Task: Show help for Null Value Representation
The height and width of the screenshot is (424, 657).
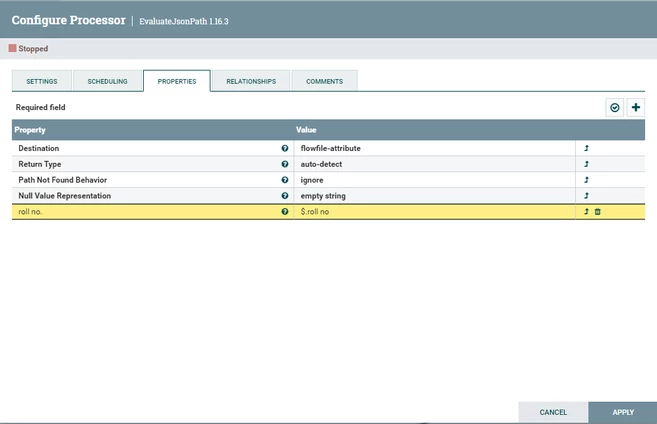Action: click(x=285, y=196)
